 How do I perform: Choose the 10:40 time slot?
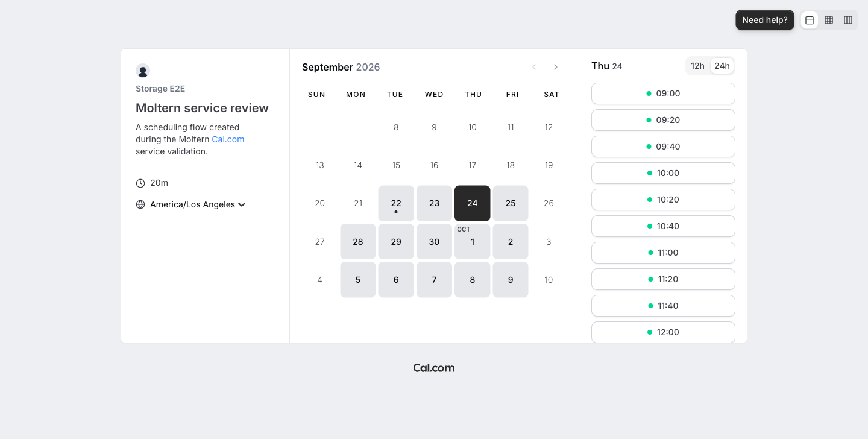pos(663,226)
